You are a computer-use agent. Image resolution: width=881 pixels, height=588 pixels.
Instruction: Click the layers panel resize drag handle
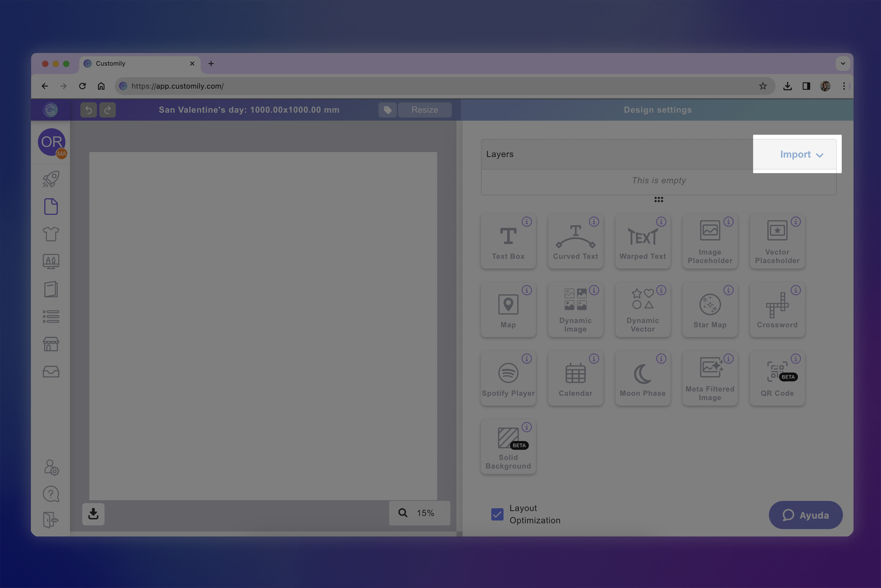[x=659, y=200]
